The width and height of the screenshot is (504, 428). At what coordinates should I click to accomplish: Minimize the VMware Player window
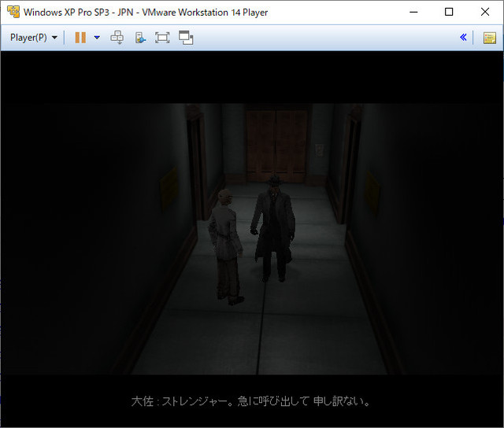coord(414,13)
